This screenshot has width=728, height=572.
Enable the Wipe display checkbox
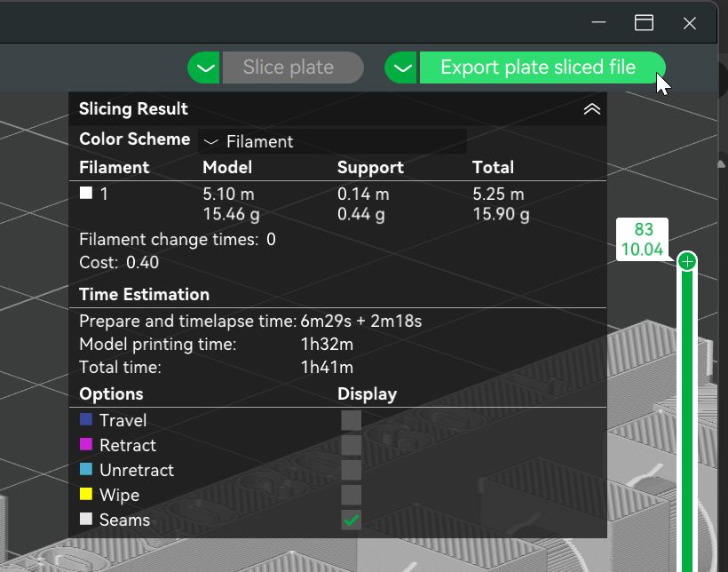coord(350,495)
